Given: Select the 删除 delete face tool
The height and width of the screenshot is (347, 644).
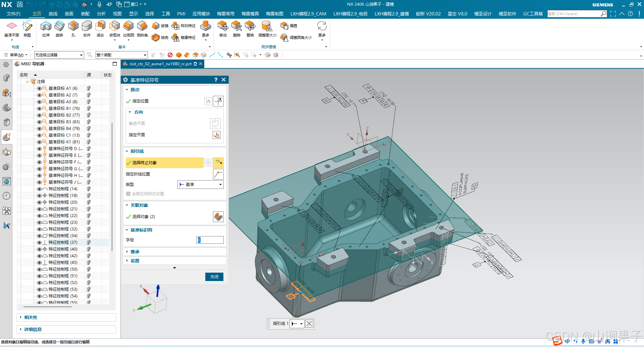Looking at the screenshot, I should (237, 29).
